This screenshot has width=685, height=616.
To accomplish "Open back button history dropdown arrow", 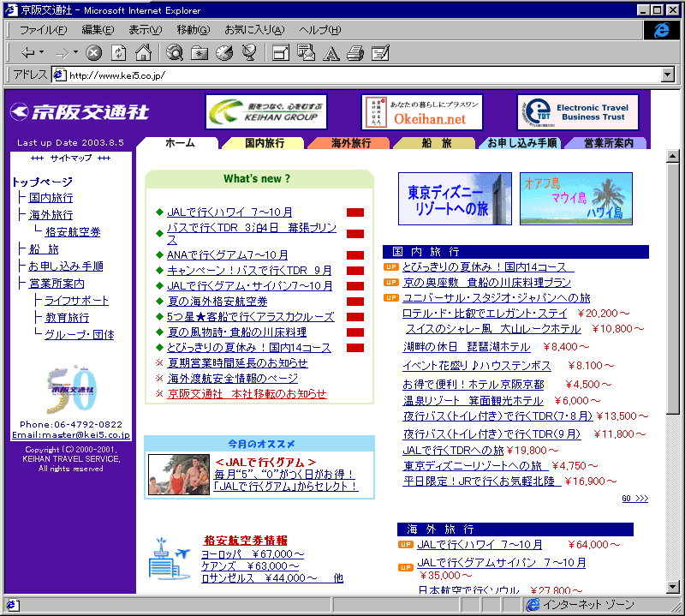I will tap(42, 52).
